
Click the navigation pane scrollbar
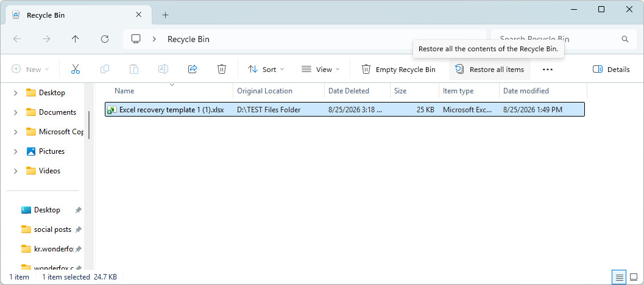click(x=88, y=124)
